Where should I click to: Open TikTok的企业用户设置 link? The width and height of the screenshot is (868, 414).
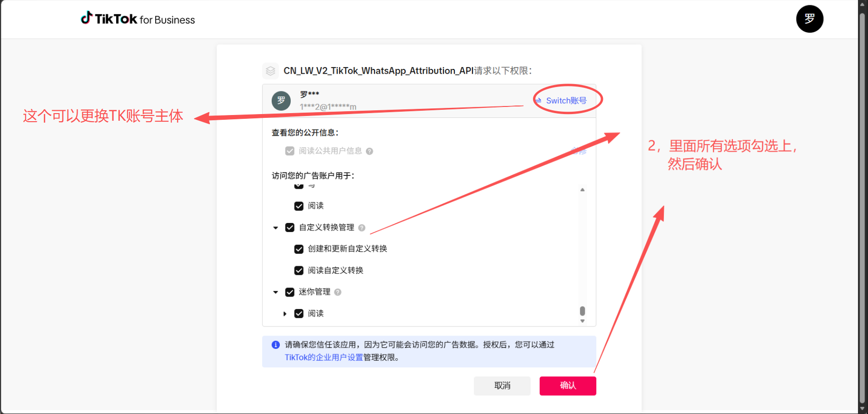[324, 357]
